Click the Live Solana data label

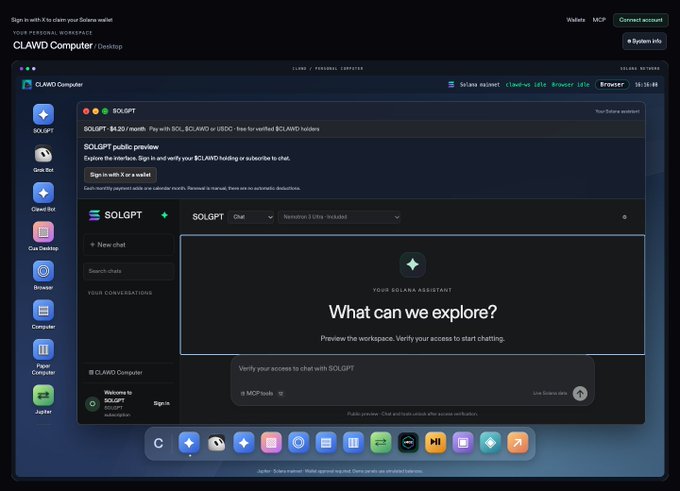pos(550,393)
